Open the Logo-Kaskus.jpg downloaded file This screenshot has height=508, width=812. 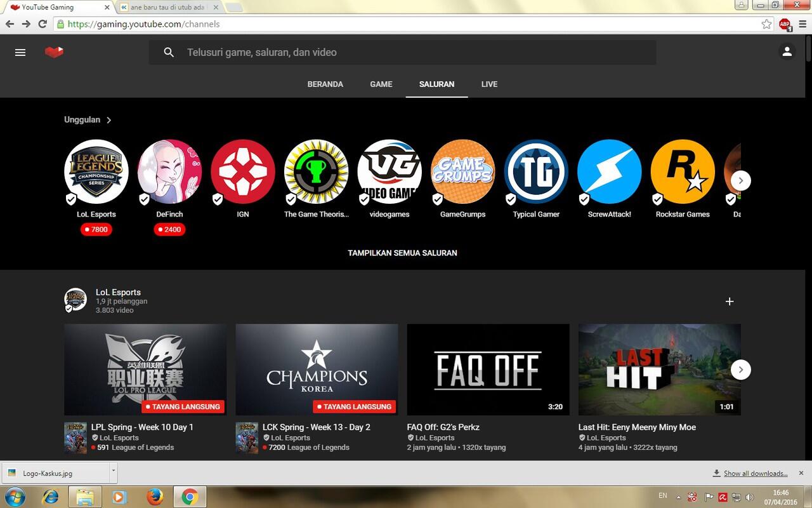(x=56, y=472)
